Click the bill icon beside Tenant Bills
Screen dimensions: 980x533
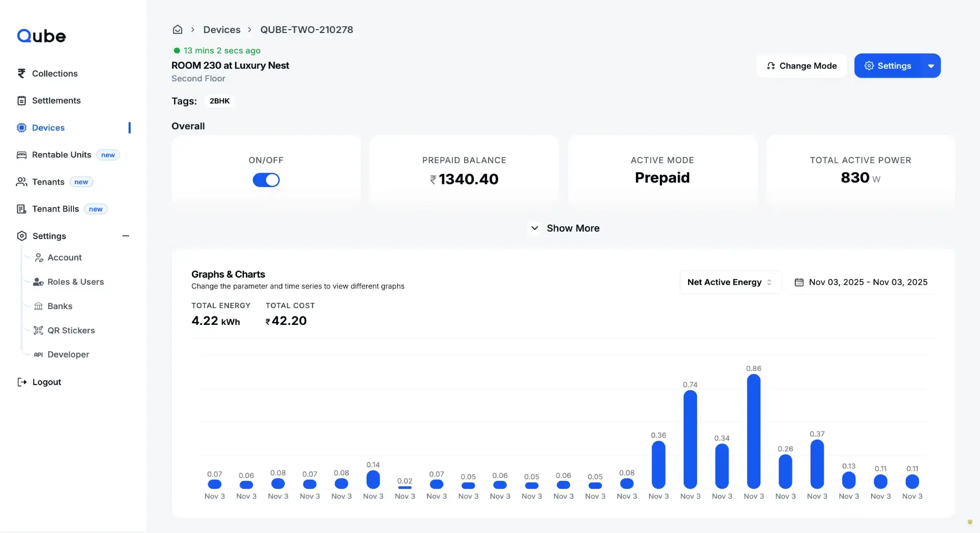pyautogui.click(x=22, y=209)
